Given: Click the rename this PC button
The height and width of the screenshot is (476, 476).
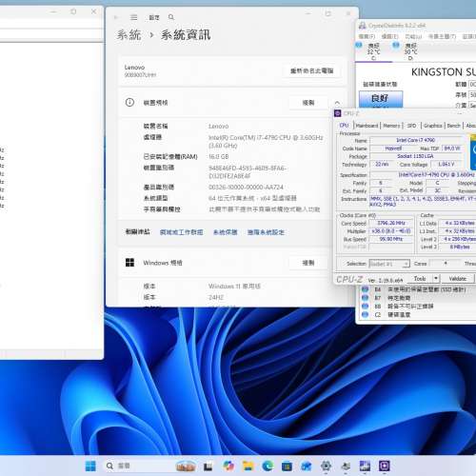Looking at the screenshot, I should (x=311, y=70).
